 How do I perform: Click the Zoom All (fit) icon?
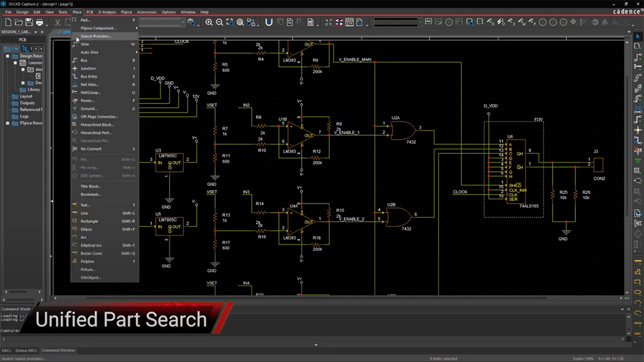[x=240, y=22]
